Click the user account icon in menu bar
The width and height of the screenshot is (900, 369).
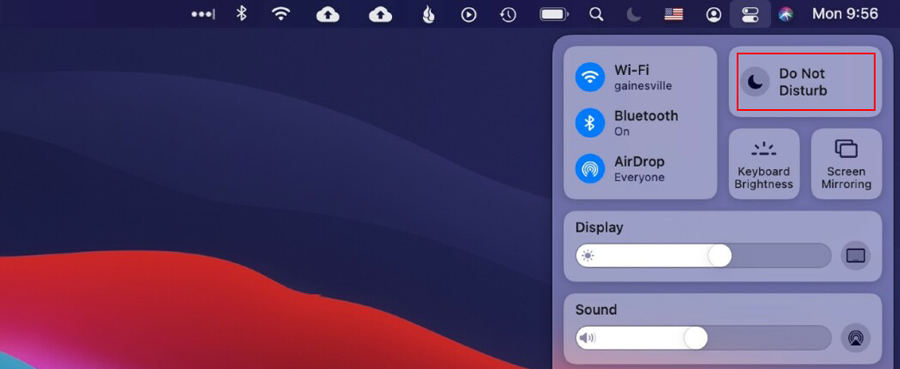click(713, 14)
